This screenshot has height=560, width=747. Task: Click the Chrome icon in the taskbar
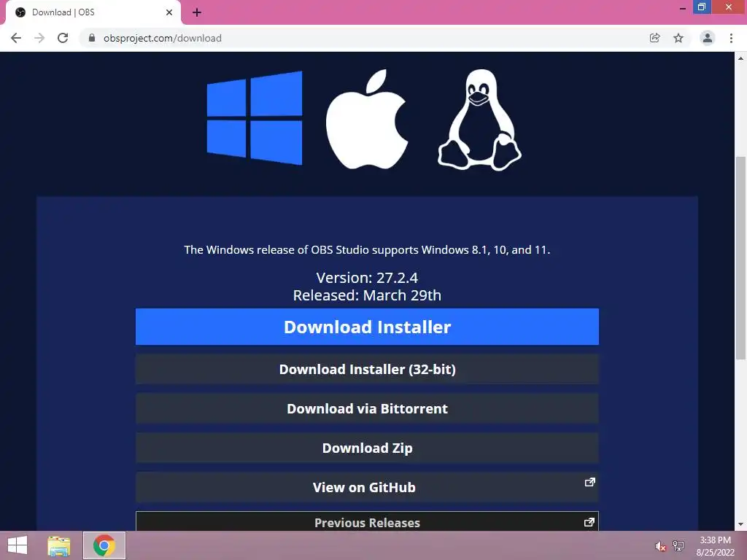104,545
